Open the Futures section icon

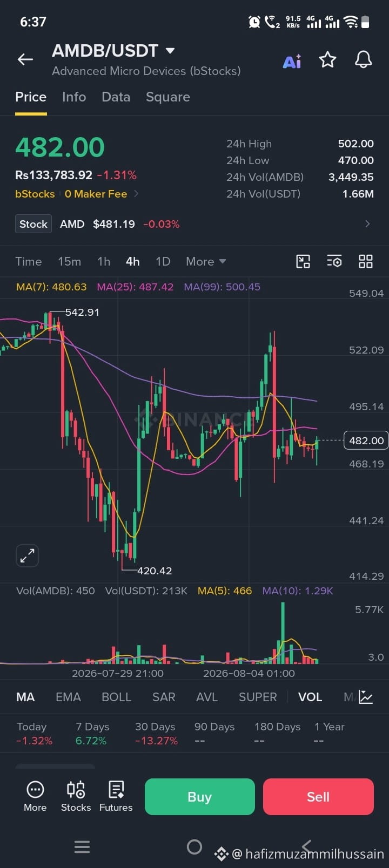[x=116, y=796]
